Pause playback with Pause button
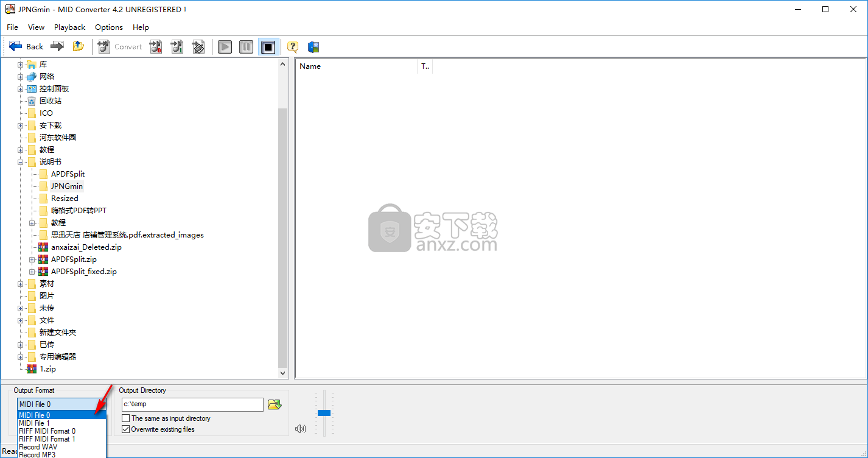The image size is (868, 458). click(246, 47)
